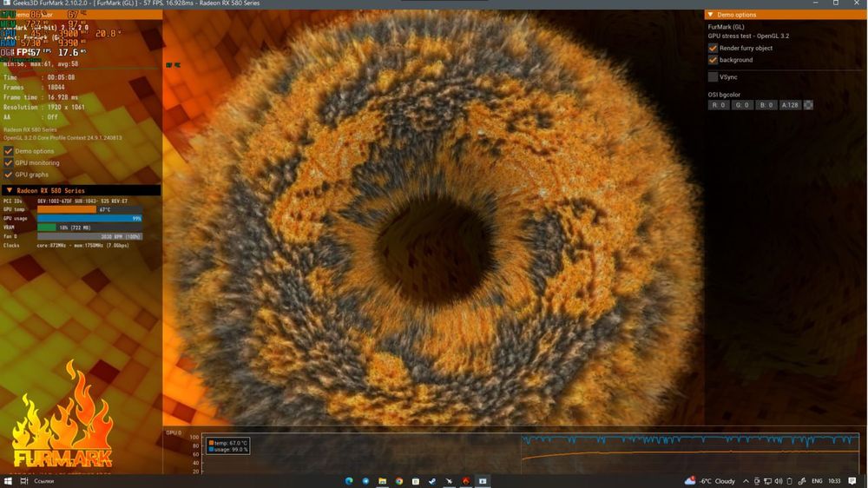Open the network tray icon
The image size is (868, 488).
(768, 481)
